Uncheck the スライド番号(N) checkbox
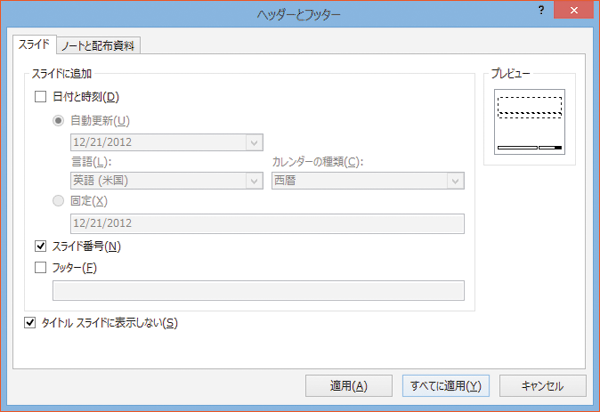The image size is (600, 412). 41,246
